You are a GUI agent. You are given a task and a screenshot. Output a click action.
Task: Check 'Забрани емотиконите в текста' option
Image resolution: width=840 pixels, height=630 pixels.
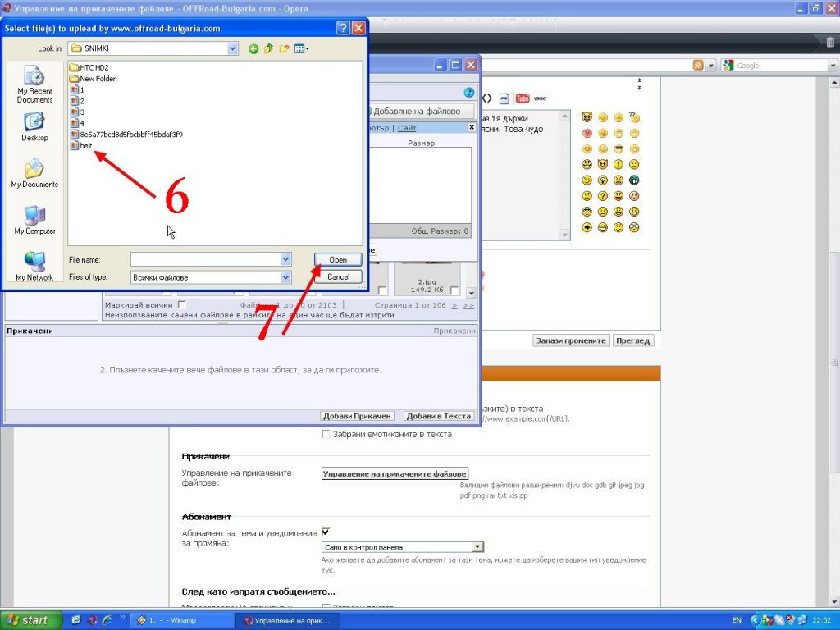[326, 434]
